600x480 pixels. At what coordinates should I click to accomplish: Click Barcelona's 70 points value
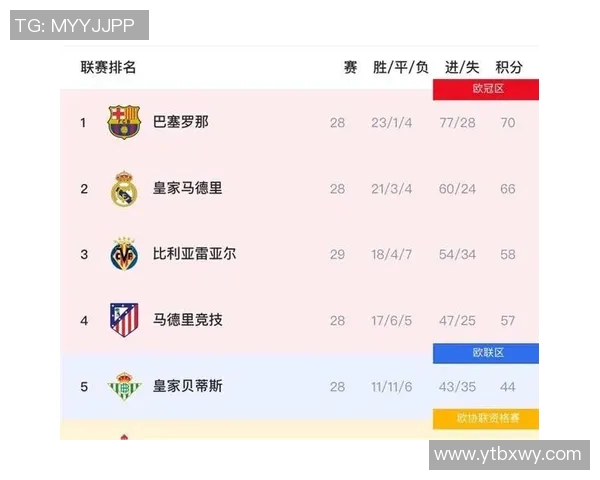tap(508, 123)
